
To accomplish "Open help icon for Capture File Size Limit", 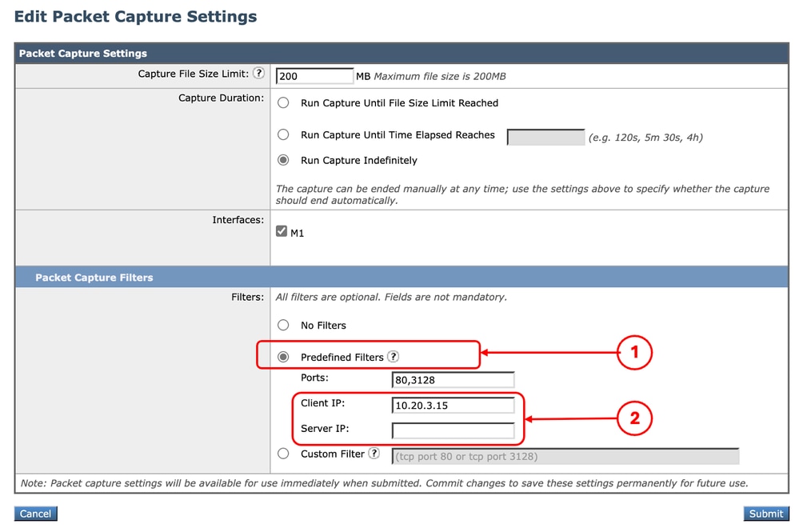I will [x=259, y=74].
